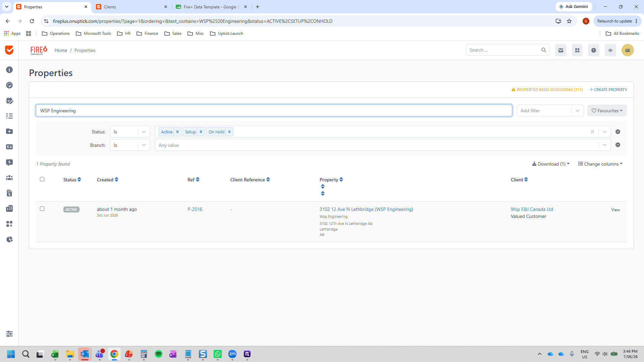The image size is (644, 362).
Task: Open Spotify from the taskbar
Action: [159, 354]
